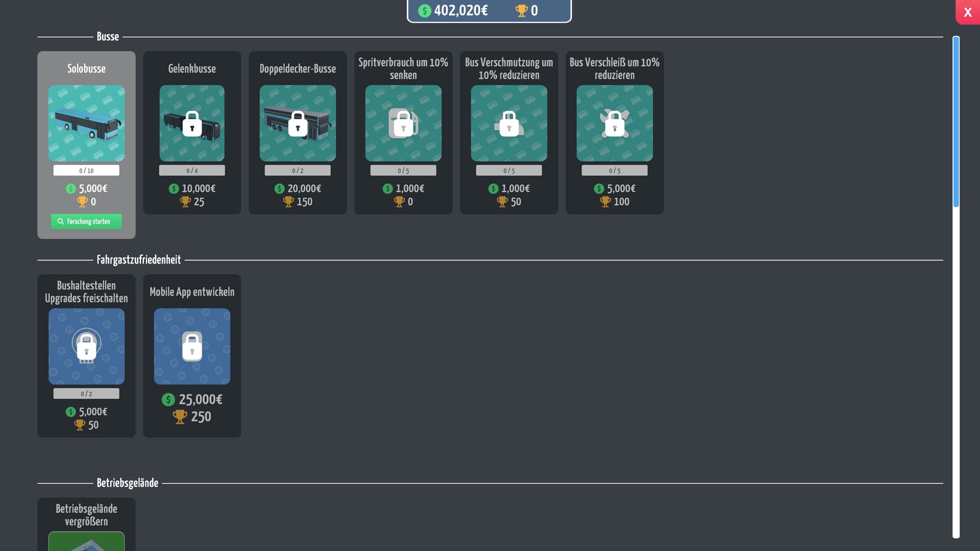
Task: Click the Betriebsgelände section header
Action: click(127, 483)
